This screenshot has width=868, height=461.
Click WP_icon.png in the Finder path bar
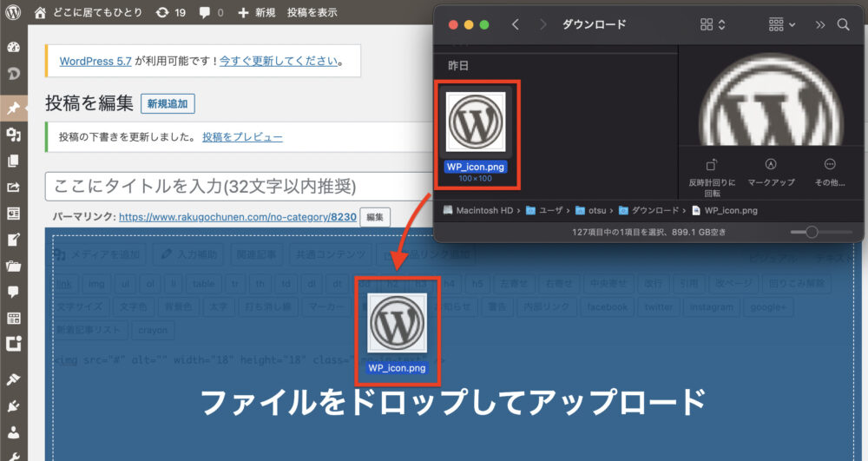click(725, 210)
